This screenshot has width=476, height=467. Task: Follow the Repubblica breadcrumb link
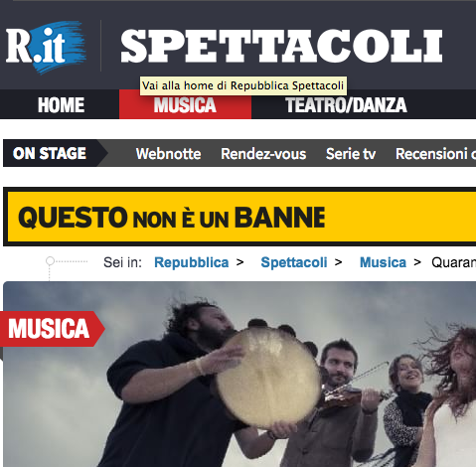click(191, 262)
